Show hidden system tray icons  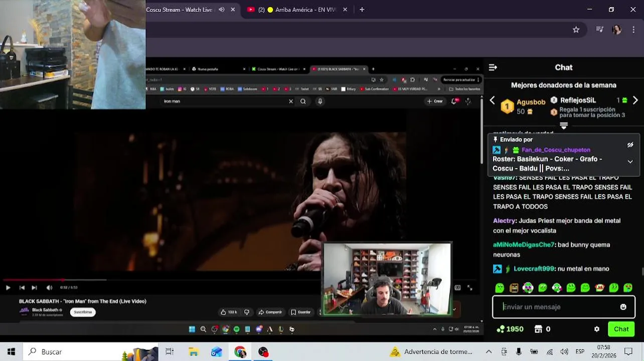coord(489,351)
